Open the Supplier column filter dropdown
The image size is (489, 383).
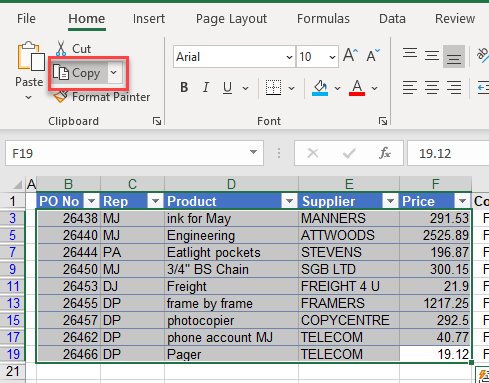[x=391, y=201]
